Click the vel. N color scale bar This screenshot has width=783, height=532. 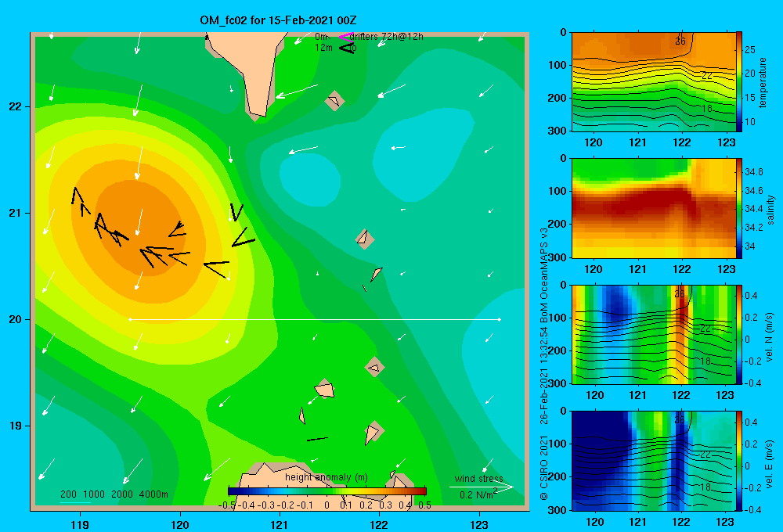739,334
